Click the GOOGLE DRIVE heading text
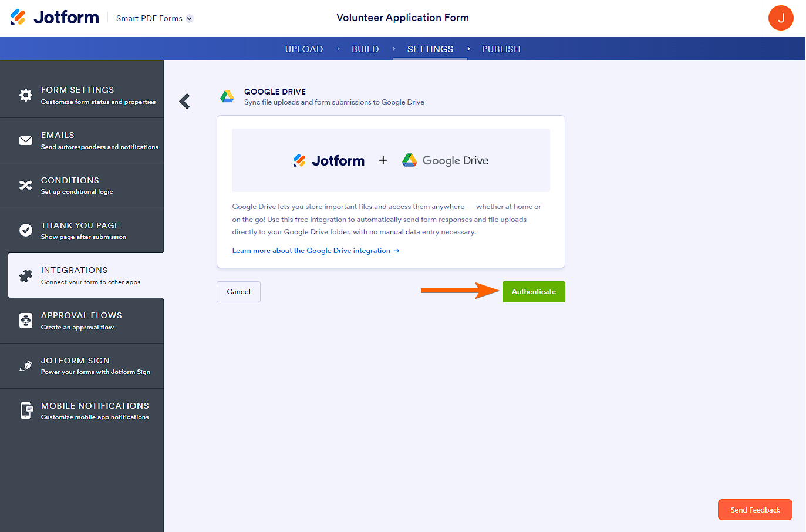This screenshot has height=532, width=806. 275,92
